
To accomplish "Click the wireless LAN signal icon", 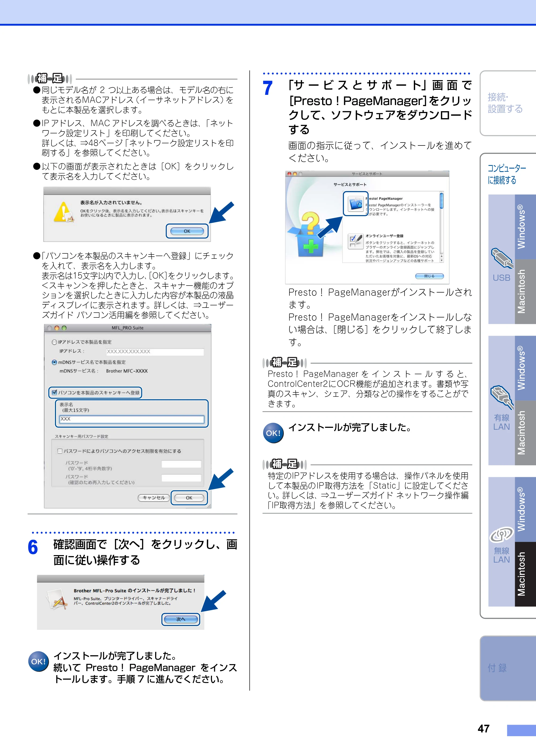I will [501, 534].
